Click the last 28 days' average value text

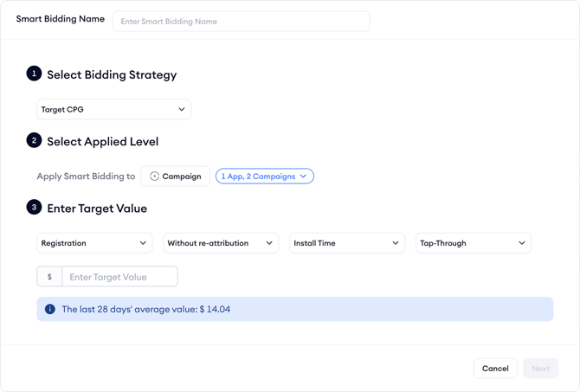coord(145,309)
